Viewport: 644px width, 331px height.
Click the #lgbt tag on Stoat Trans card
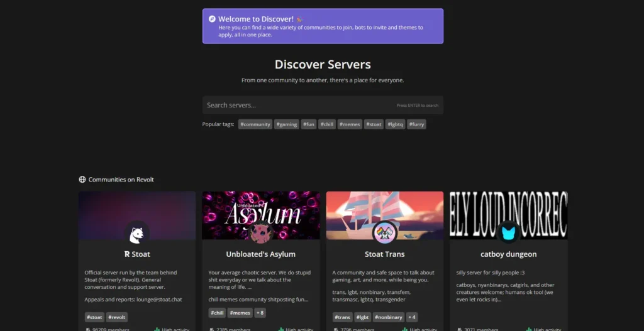click(363, 317)
